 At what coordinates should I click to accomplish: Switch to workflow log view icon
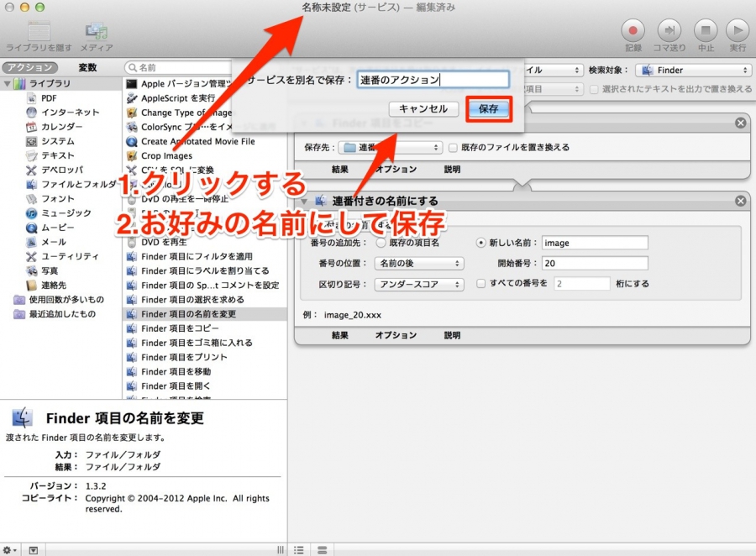[322, 550]
